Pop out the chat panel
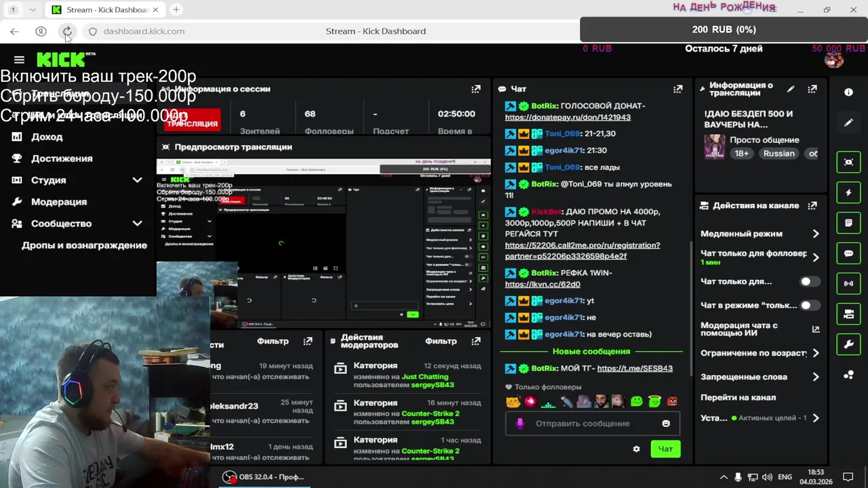The width and height of the screenshot is (868, 488). point(677,89)
